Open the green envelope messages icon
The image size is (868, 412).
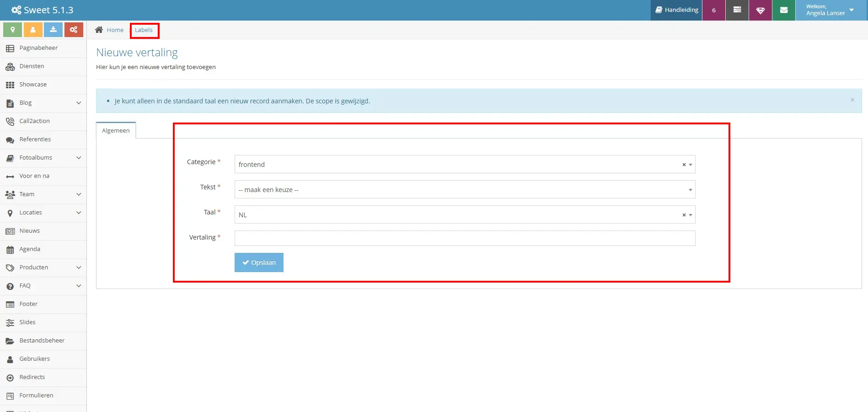tap(783, 10)
